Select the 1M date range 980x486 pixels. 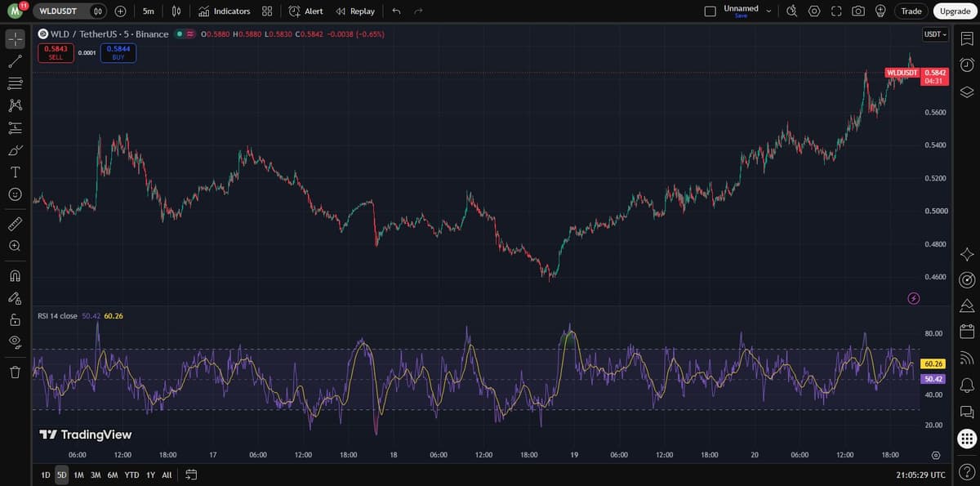78,475
